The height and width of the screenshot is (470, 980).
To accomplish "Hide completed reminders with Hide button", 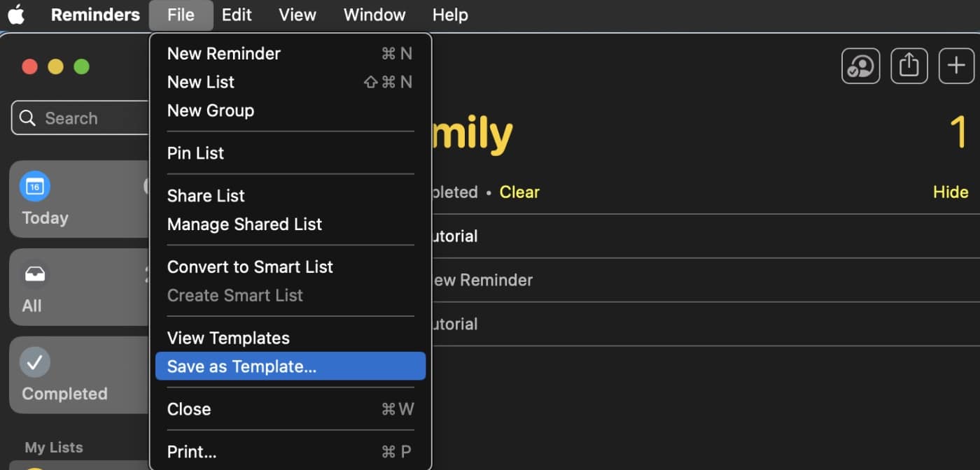I will point(950,192).
